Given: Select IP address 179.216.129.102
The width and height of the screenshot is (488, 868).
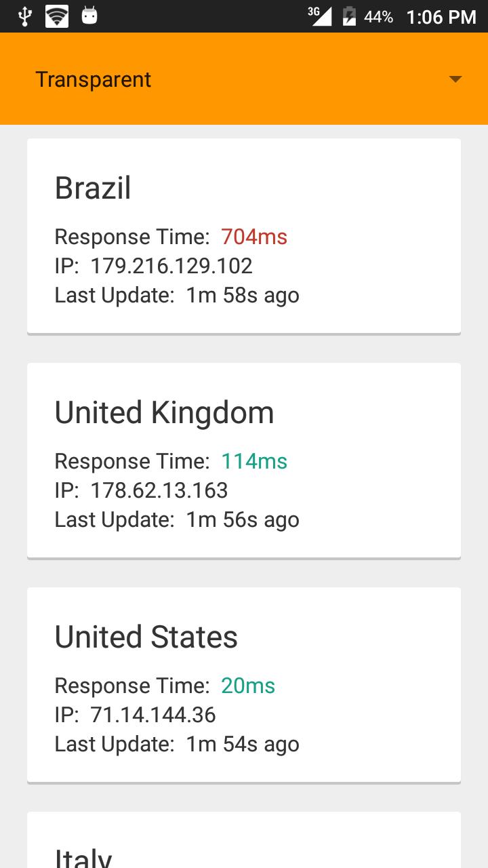Looking at the screenshot, I should coord(171,266).
